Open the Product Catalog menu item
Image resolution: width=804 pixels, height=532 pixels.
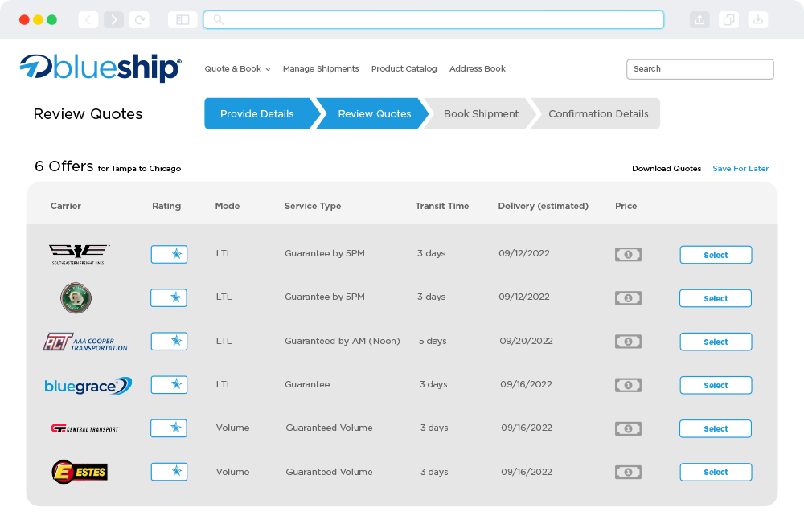404,69
